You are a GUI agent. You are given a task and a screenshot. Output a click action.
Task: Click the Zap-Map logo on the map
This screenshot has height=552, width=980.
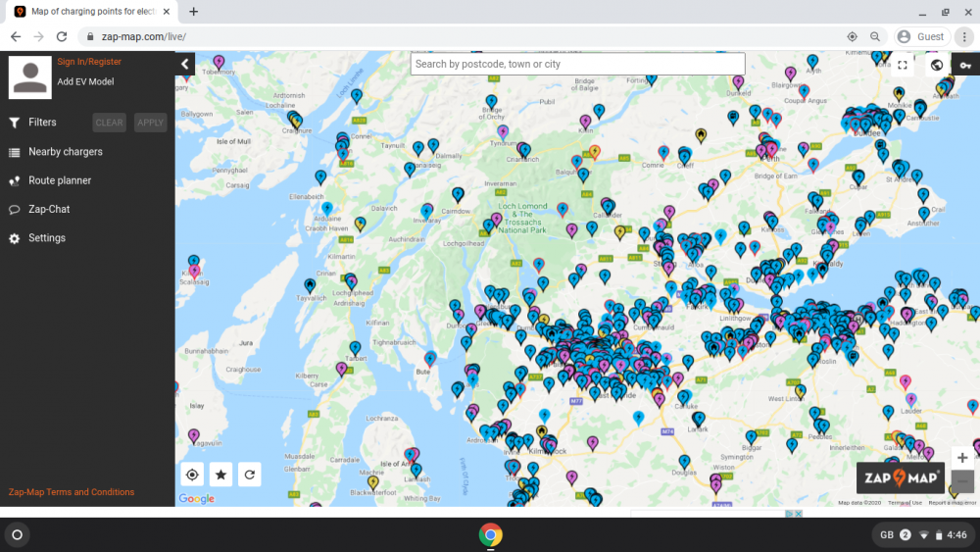click(900, 478)
